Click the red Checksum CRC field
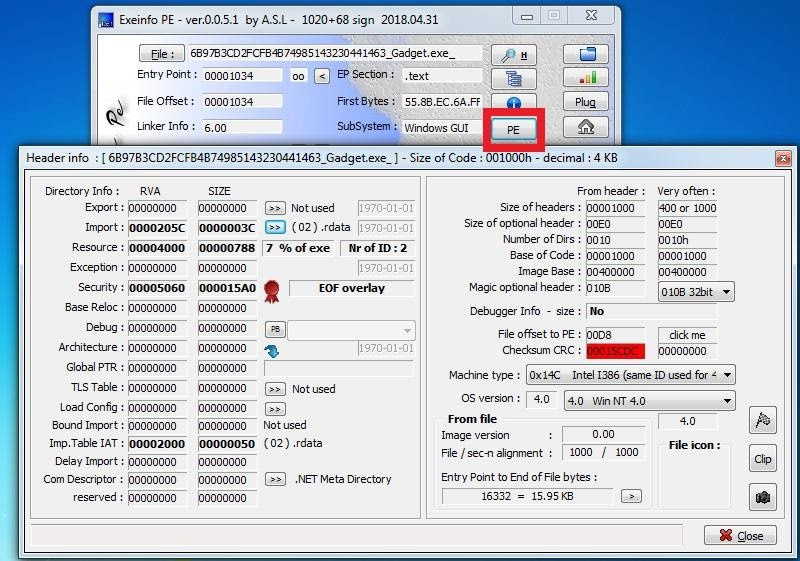Screen dimensions: 800x561 click(x=615, y=351)
